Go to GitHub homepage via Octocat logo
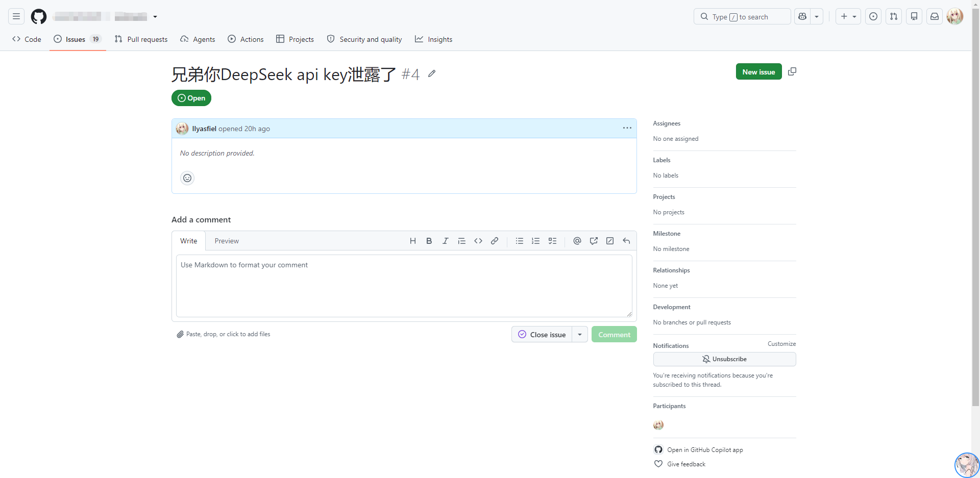980x478 pixels. pyautogui.click(x=39, y=16)
